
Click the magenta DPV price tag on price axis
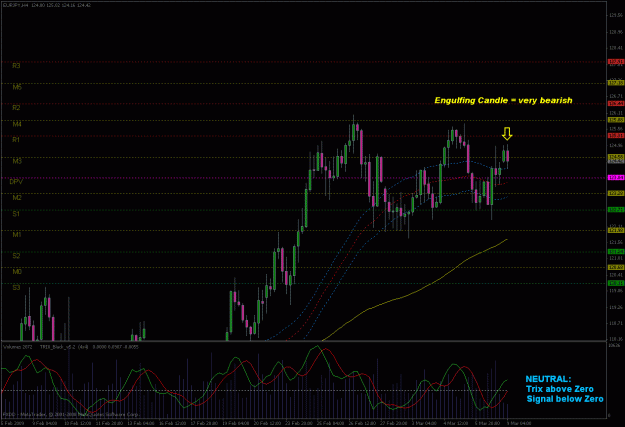pos(616,177)
